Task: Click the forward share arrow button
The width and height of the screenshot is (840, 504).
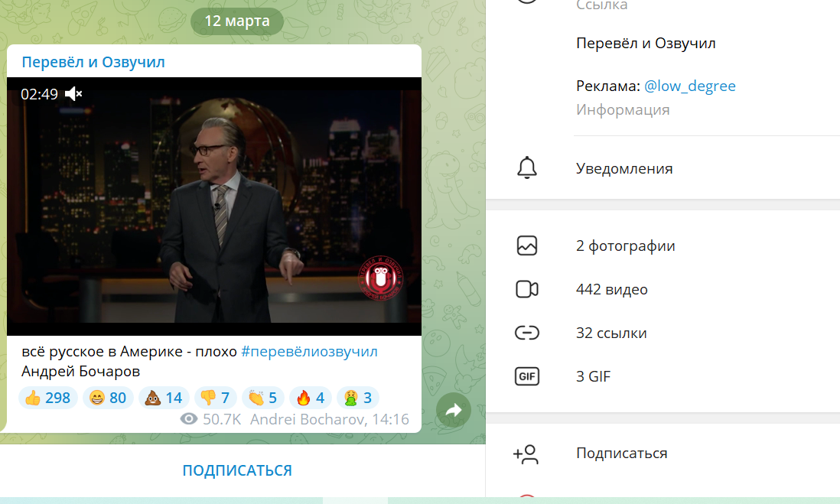Action: click(x=453, y=411)
